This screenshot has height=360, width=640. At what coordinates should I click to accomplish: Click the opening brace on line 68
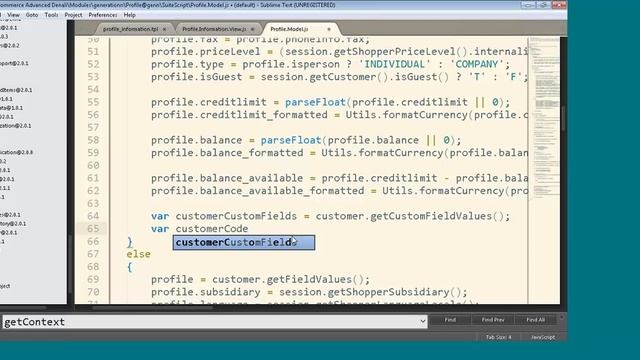click(130, 267)
